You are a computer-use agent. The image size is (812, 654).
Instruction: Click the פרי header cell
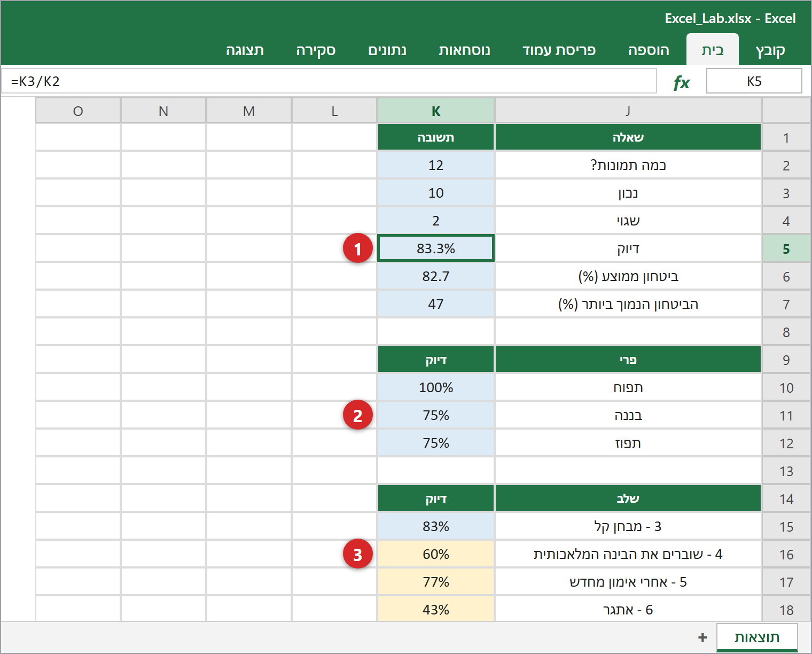click(x=628, y=360)
